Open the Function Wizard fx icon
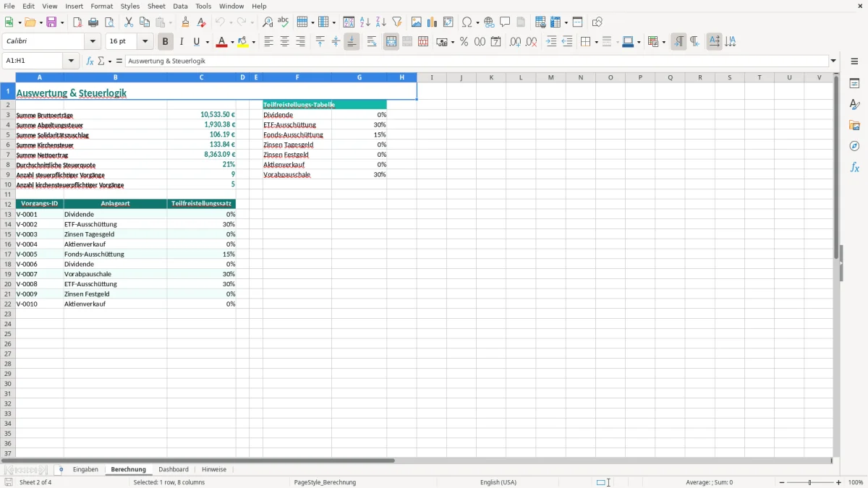This screenshot has height=488, width=868. click(90, 61)
